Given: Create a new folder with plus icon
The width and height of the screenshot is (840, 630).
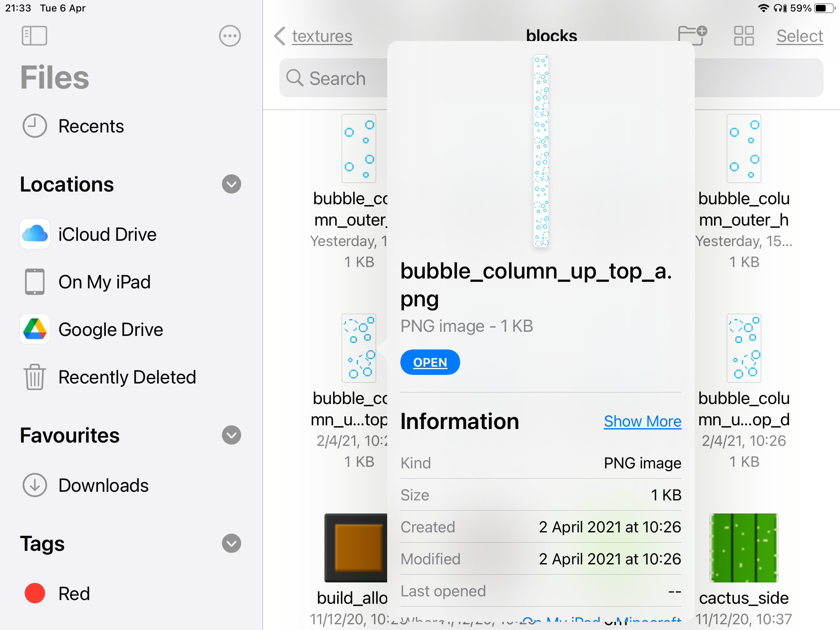Looking at the screenshot, I should click(692, 36).
